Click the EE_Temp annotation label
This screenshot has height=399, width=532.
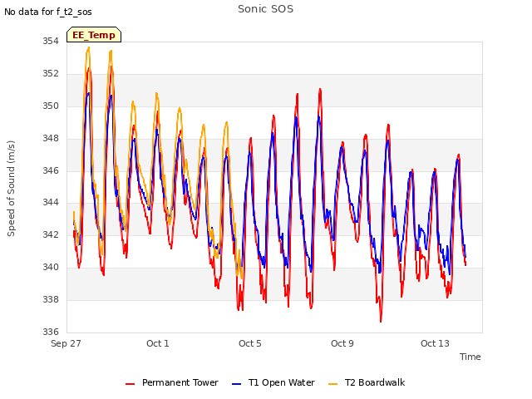pyautogui.click(x=94, y=35)
